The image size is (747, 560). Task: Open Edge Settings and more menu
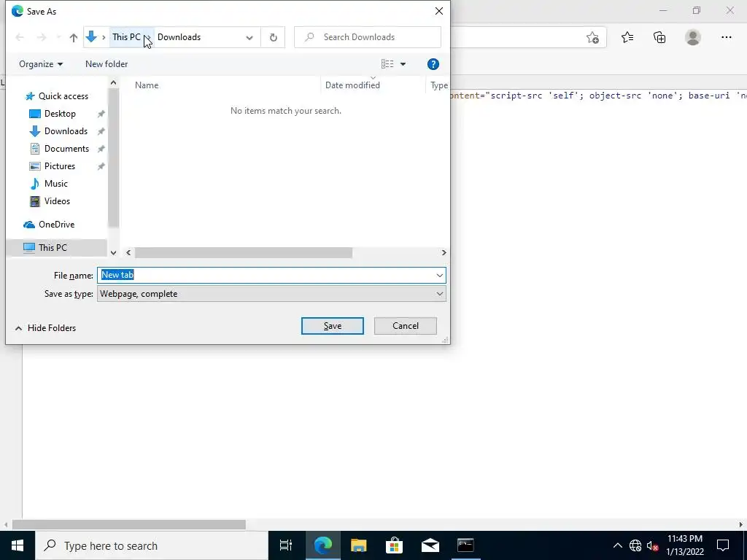[726, 37]
